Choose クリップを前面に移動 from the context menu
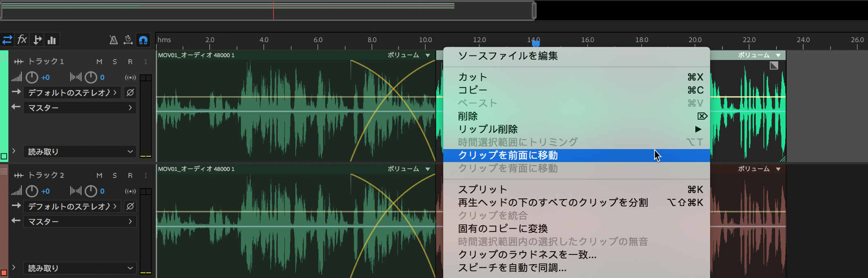Viewport: 868px width, 278px height. 508,155
